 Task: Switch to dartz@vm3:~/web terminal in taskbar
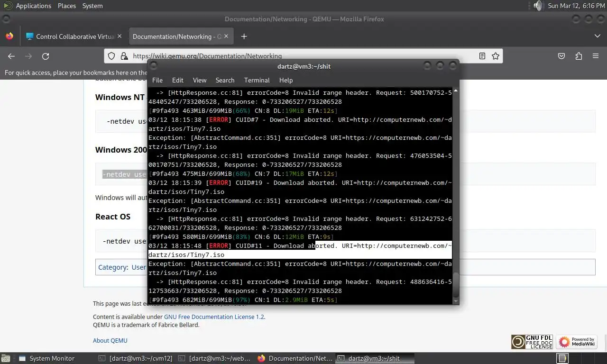pos(215,358)
